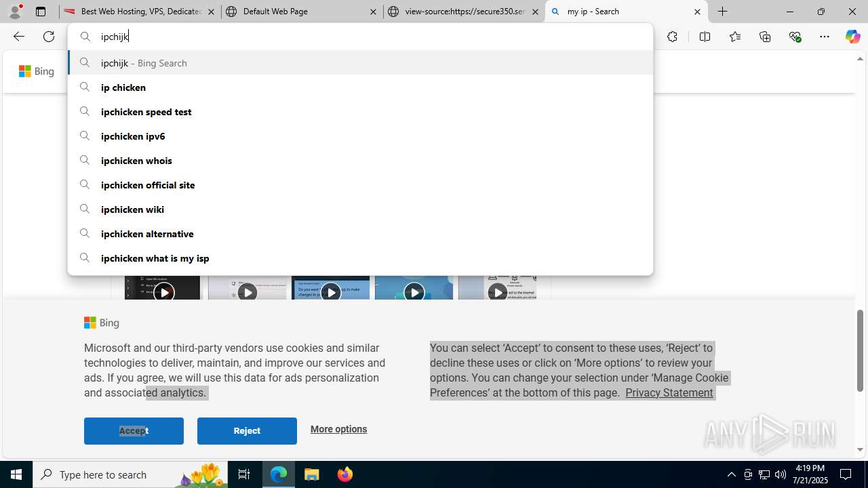Screen dimensions: 868x488
Task: Open the network tray icon
Action: 764,474
